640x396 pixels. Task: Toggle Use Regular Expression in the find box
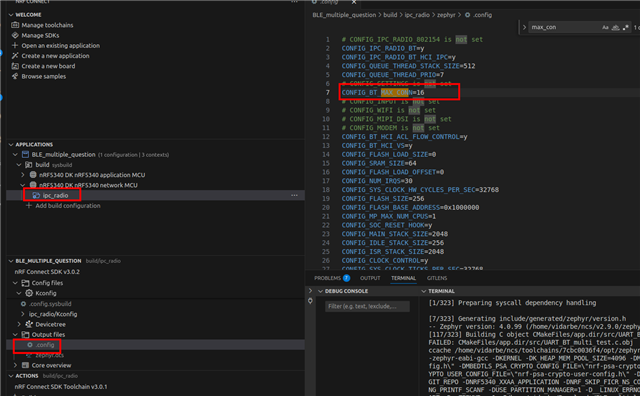626,27
